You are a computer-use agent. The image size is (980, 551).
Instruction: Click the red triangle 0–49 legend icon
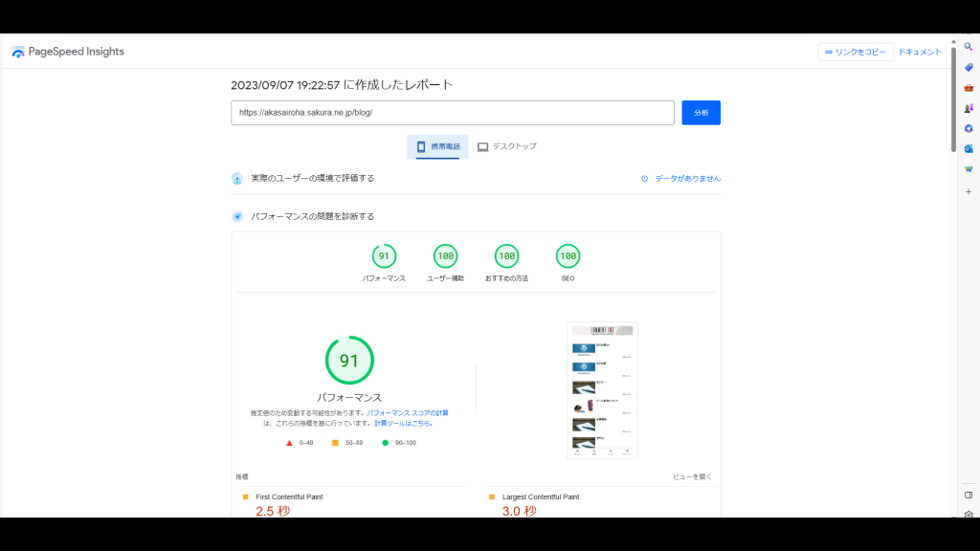[289, 443]
